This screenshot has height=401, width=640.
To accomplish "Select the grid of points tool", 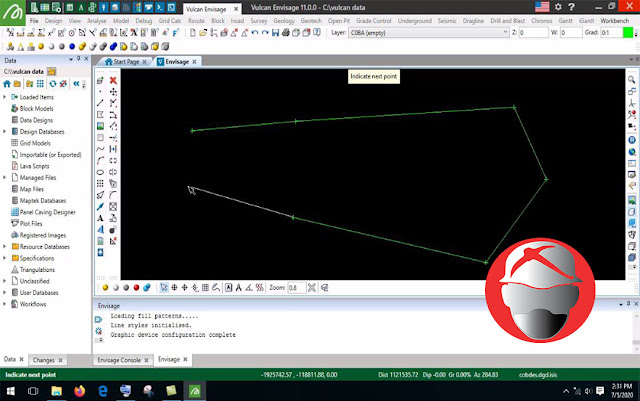I will pos(100,184).
